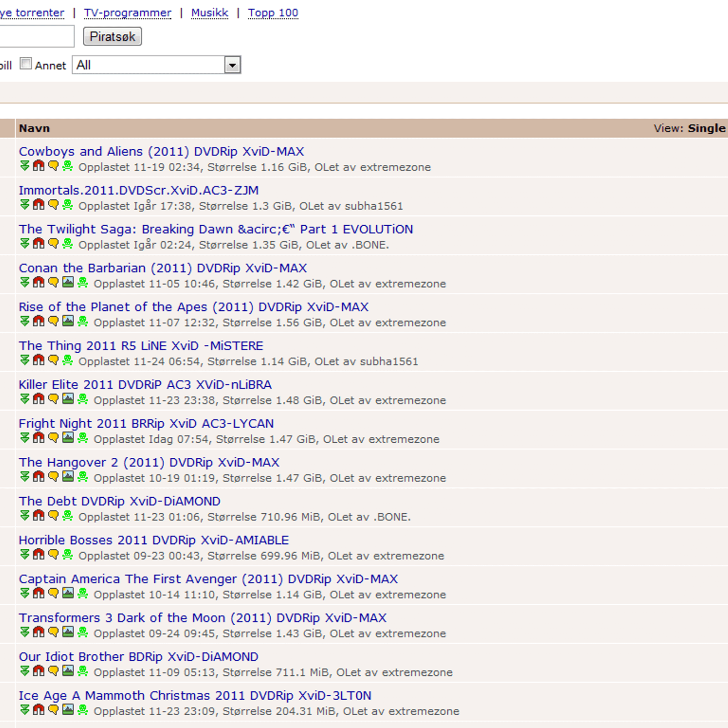Click the picture icon for The Hangover 2
Image resolution: width=728 pixels, height=728 pixels.
pos(68,477)
